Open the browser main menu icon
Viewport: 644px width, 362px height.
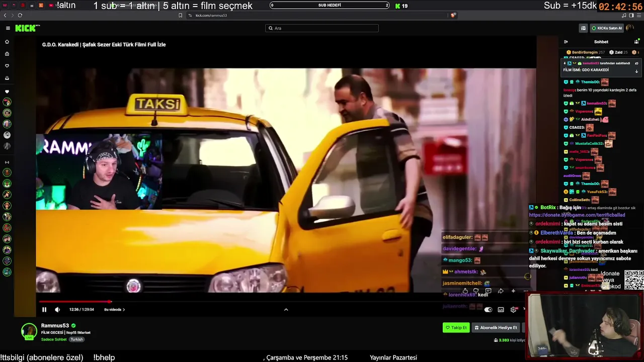(638, 15)
